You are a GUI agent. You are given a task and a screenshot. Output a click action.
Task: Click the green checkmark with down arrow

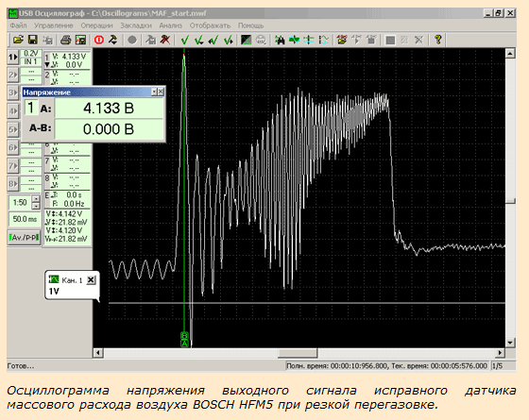pos(199,40)
